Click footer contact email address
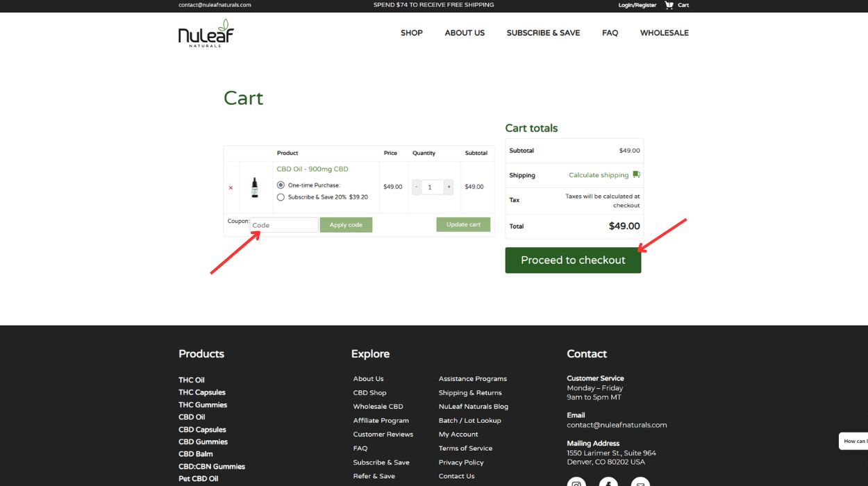 click(x=617, y=424)
